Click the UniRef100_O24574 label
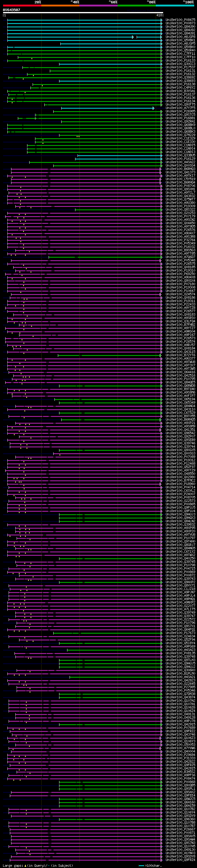The width and height of the screenshot is (197, 868). coord(180,294)
